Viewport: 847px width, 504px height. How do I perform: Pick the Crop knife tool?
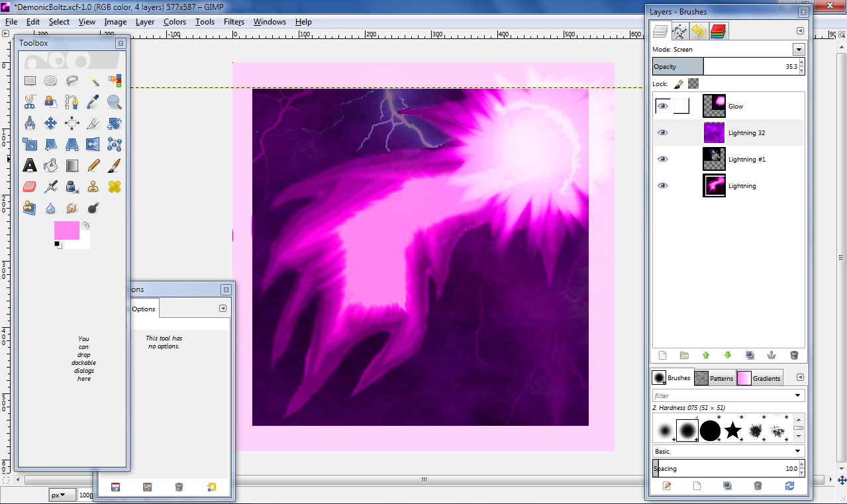(93, 123)
